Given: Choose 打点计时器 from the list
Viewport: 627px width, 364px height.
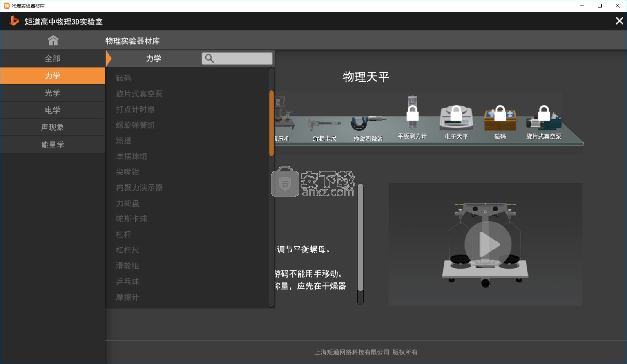Looking at the screenshot, I should 135,109.
